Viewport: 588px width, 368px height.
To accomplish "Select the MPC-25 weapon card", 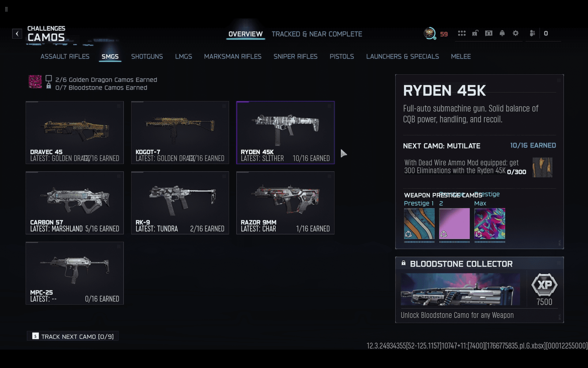I will (x=75, y=273).
